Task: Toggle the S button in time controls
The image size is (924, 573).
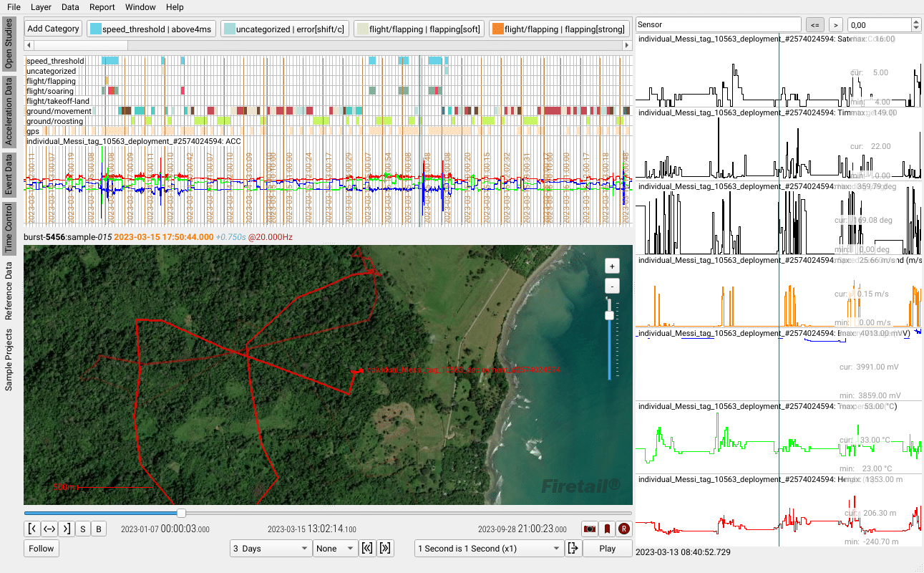Action: tap(82, 529)
